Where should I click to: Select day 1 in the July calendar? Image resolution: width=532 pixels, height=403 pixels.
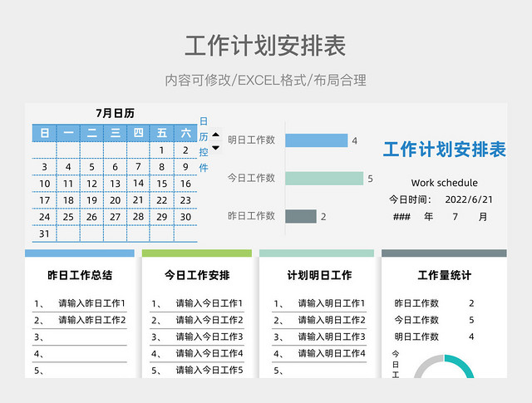(x=161, y=150)
